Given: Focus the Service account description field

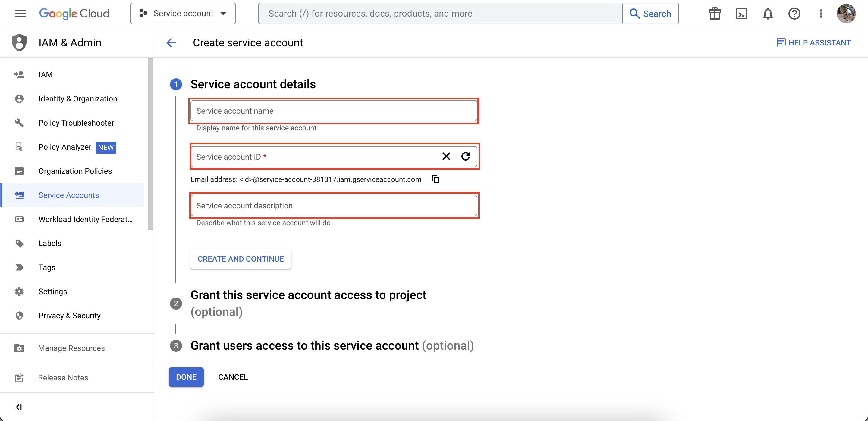Looking at the screenshot, I should [x=334, y=205].
